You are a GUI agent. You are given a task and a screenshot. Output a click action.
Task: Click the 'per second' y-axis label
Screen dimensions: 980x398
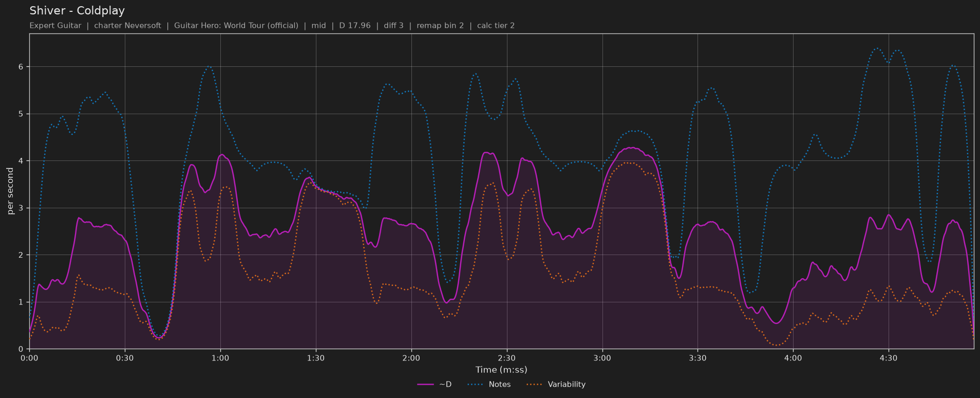(x=10, y=191)
